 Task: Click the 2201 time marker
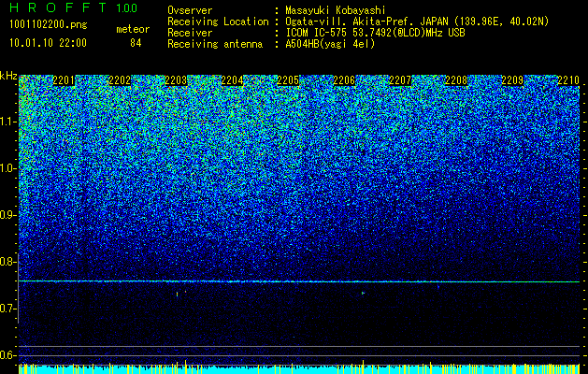[64, 80]
